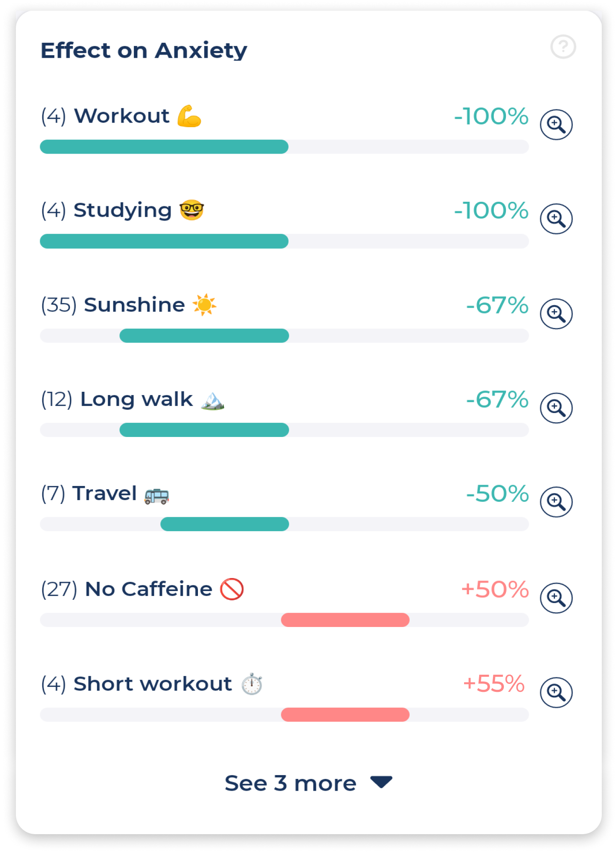Zoom into No Caffeine details icon
Screen dimensions: 616x853
(556, 598)
